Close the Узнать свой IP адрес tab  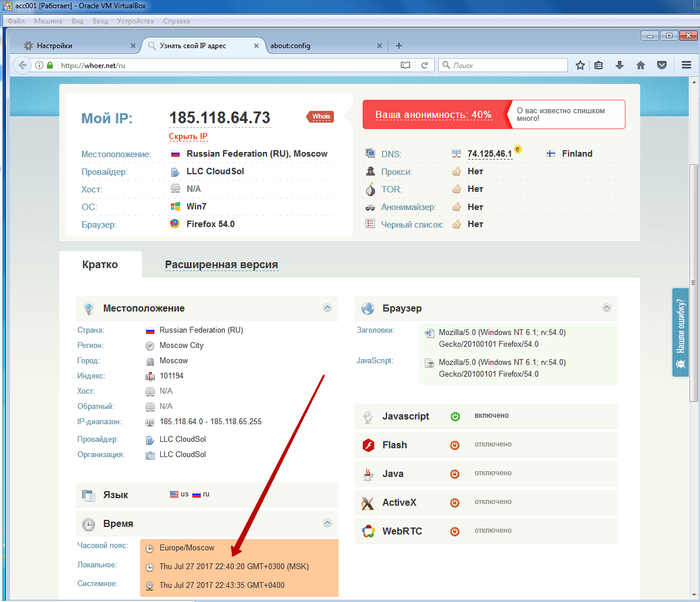pyautogui.click(x=256, y=46)
